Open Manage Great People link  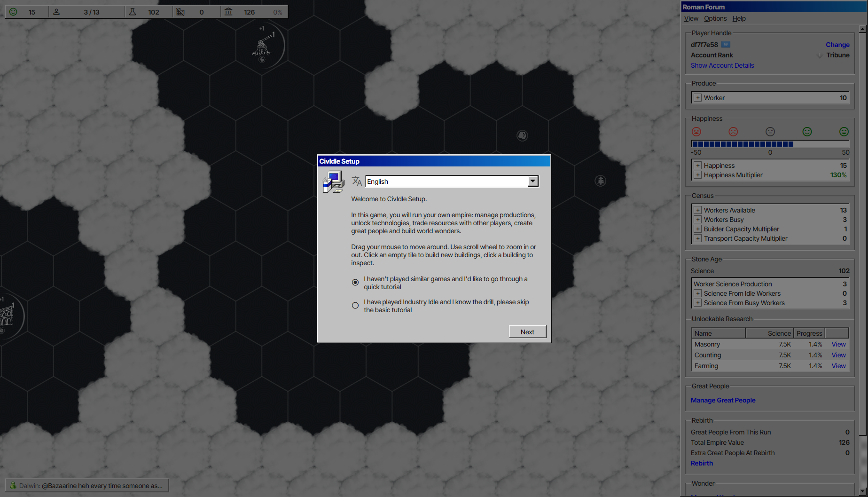coord(723,400)
